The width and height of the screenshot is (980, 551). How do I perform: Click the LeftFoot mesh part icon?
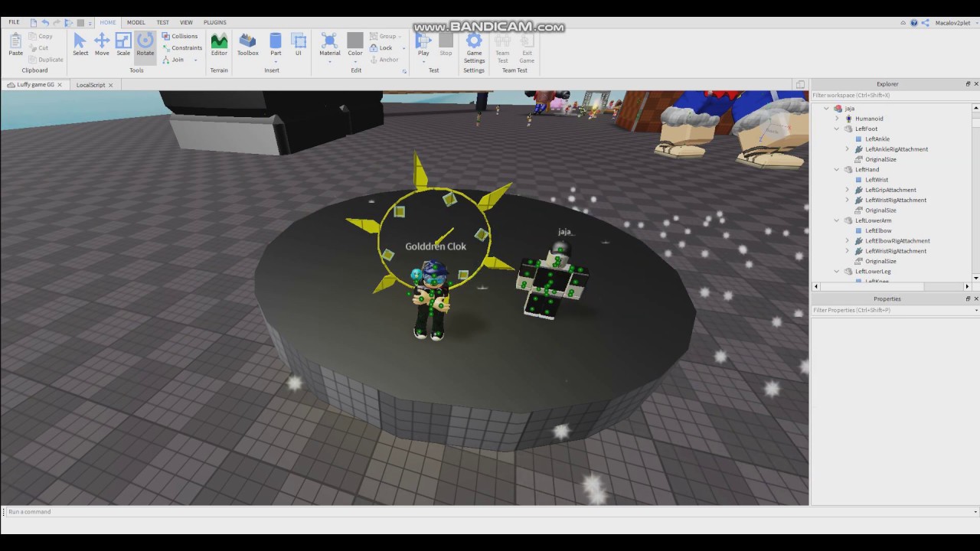coord(848,129)
